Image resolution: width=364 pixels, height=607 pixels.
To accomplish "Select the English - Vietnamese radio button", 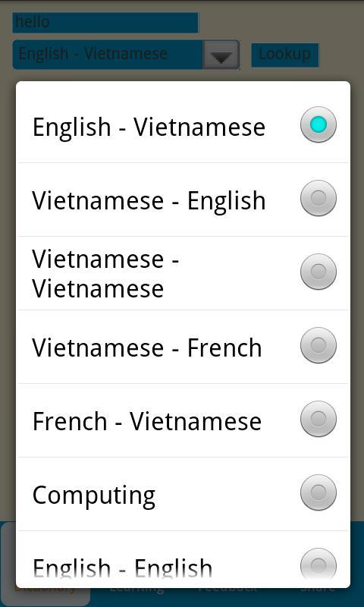I will point(318,124).
